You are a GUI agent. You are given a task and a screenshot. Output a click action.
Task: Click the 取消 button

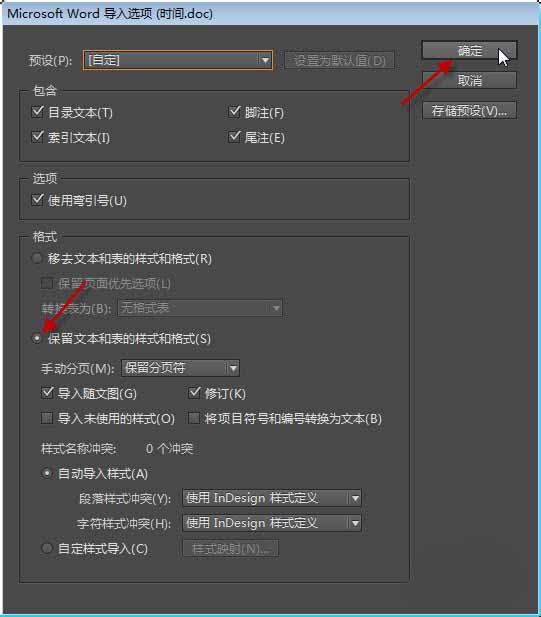pyautogui.click(x=469, y=80)
